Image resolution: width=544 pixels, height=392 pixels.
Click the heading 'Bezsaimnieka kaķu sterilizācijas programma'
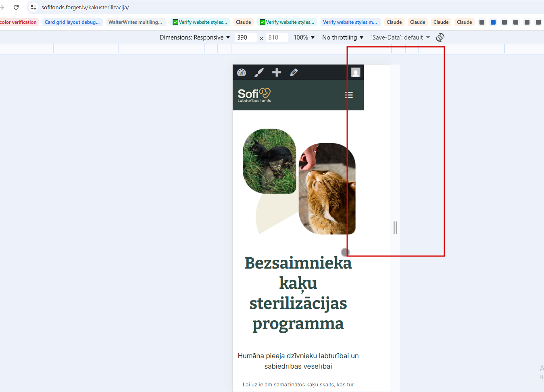298,293
